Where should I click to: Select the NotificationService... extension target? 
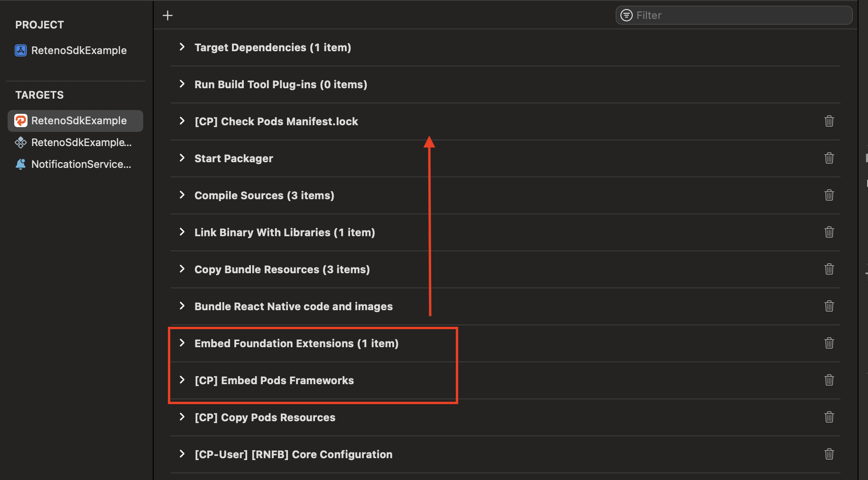coord(75,164)
